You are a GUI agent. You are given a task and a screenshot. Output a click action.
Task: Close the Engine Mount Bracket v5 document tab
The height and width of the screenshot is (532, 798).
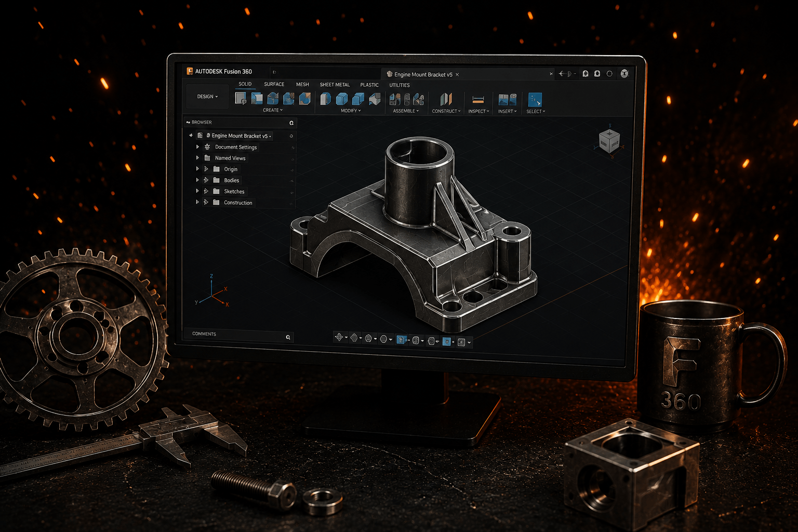pos(457,75)
